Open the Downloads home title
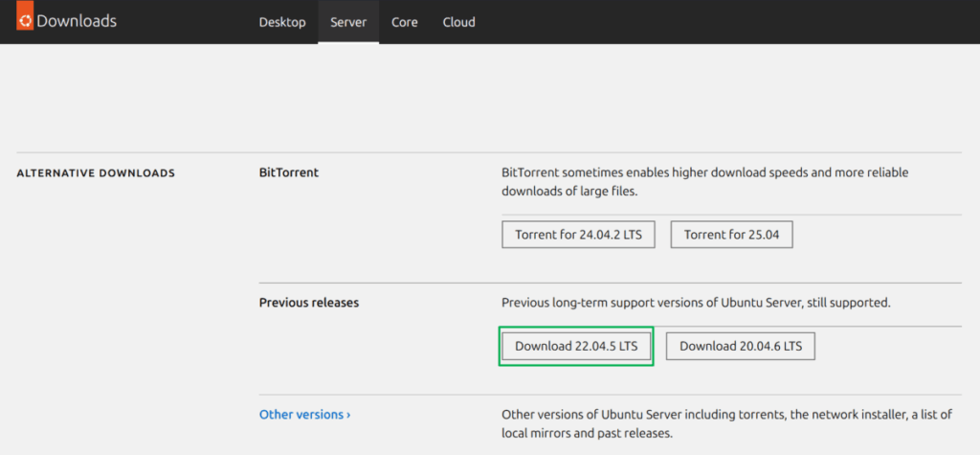This screenshot has width=980, height=455. coord(77,21)
